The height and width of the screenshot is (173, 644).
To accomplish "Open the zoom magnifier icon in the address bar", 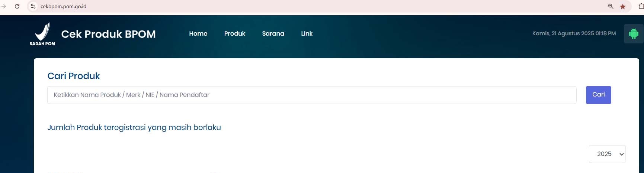I will tap(611, 6).
